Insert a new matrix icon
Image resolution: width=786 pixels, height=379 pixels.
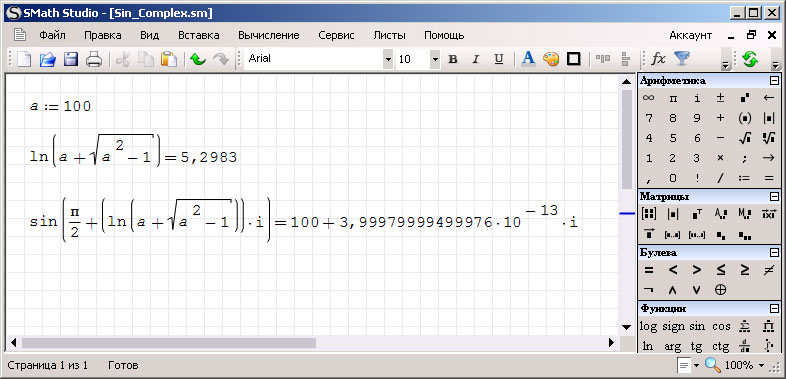pyautogui.click(x=649, y=214)
